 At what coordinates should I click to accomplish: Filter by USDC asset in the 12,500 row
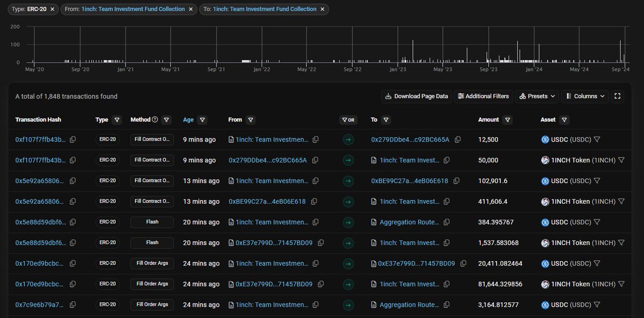click(597, 139)
